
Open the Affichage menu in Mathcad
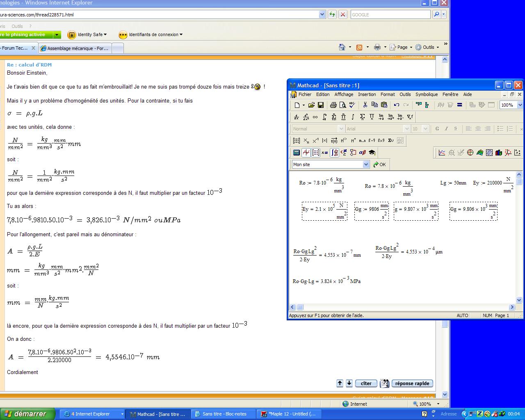coord(344,94)
